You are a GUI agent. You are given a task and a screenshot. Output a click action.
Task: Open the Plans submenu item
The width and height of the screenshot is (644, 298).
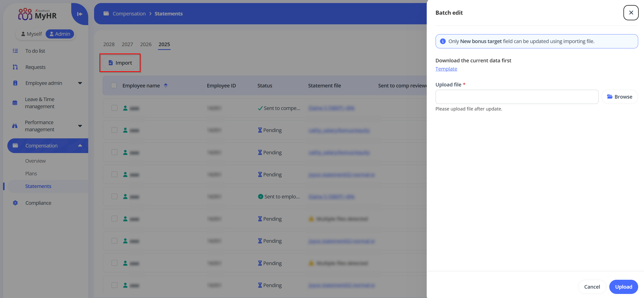pyautogui.click(x=31, y=174)
